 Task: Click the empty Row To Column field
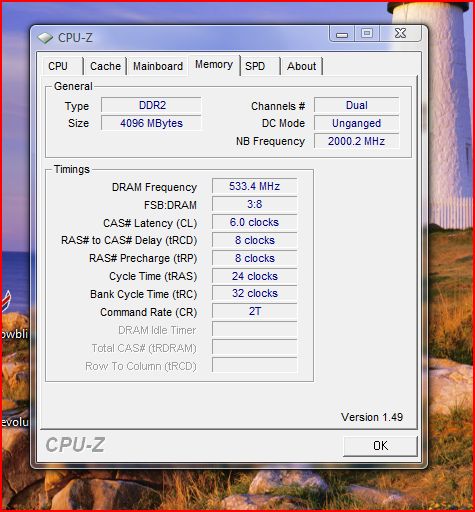click(x=254, y=365)
